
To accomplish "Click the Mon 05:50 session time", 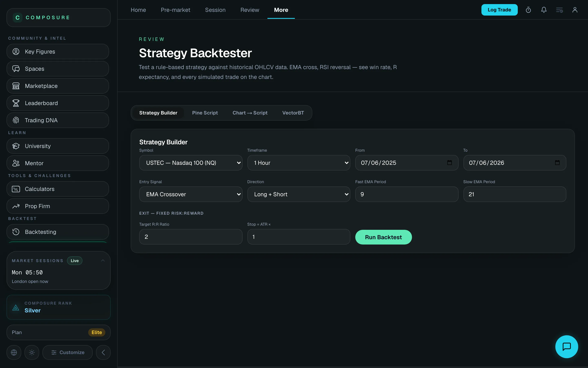I will (x=27, y=272).
